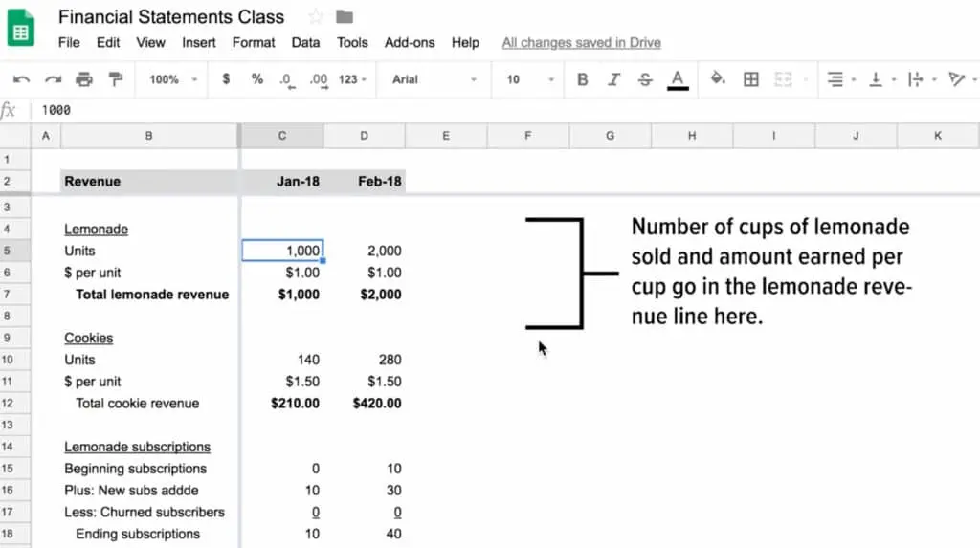Screen dimensions: 980x548
Task: Decrease decimal places icon
Action: [x=287, y=80]
